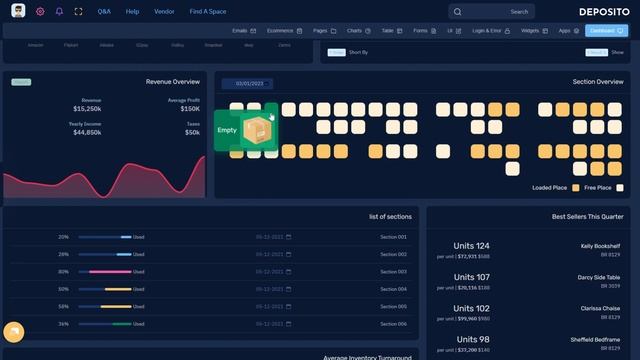Expand the 03/01/2023 date dropdown
This screenshot has height=360, width=640.
[247, 84]
